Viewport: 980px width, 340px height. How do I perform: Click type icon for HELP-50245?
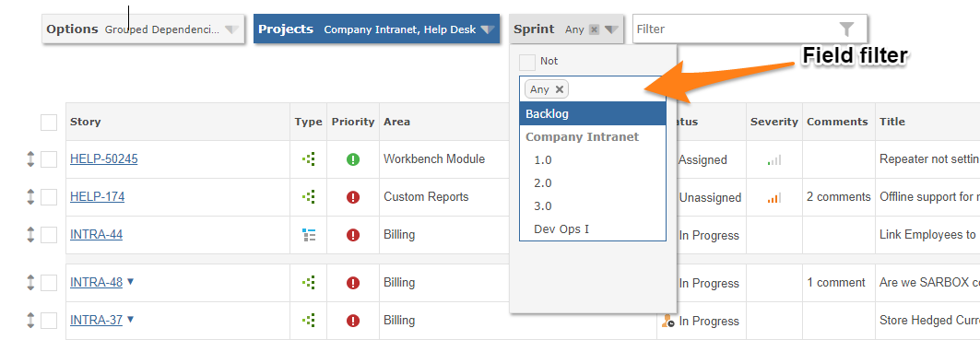point(308,159)
